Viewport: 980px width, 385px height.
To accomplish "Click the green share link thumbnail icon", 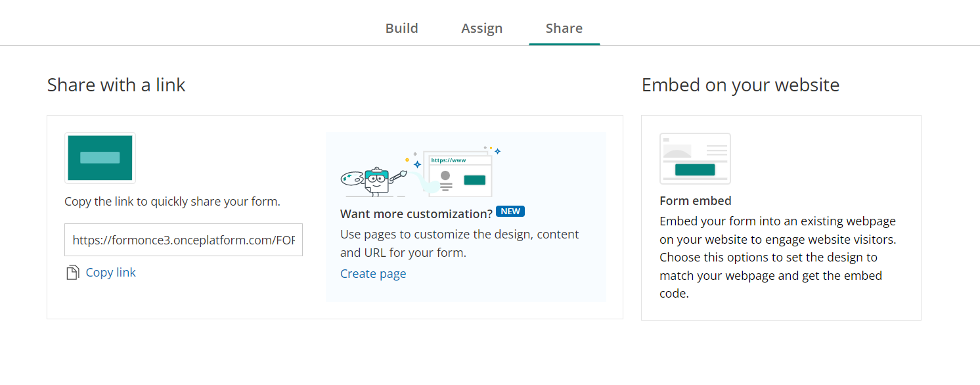I will click(100, 158).
